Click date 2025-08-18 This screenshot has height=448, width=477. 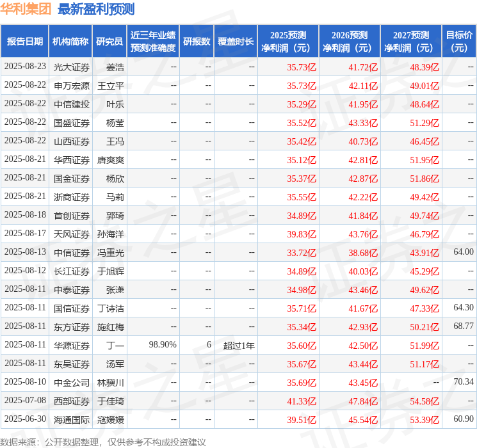(25, 215)
